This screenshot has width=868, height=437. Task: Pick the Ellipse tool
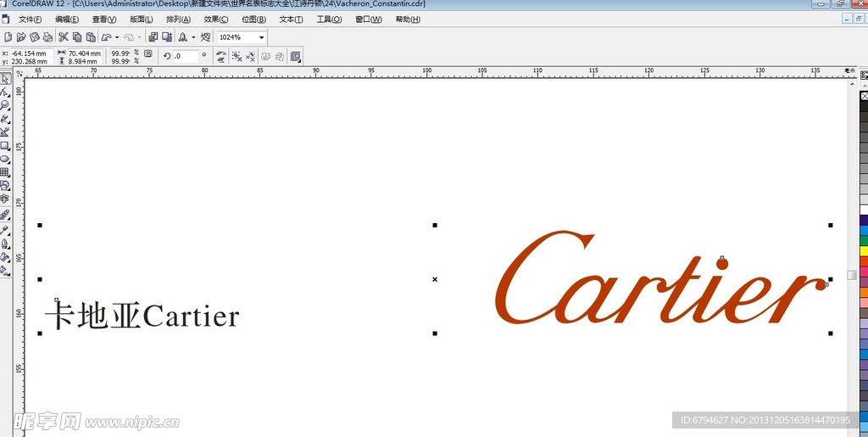click(5, 159)
